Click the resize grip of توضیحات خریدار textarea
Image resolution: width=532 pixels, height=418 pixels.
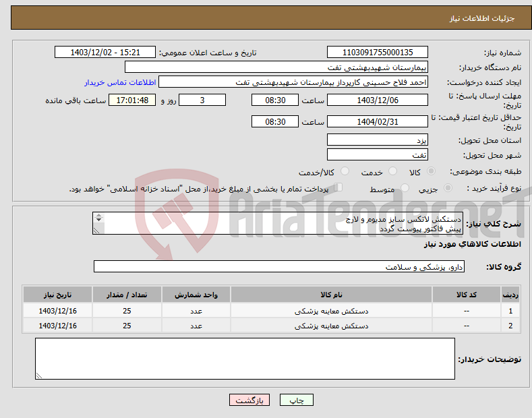pyautogui.click(x=39, y=376)
